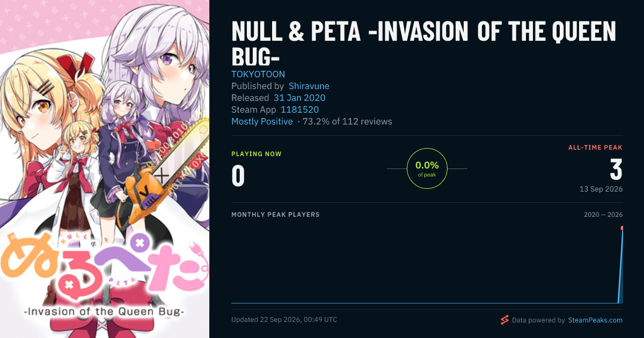Open publisher Shiravune's page
This screenshot has width=644, height=338.
[x=309, y=86]
